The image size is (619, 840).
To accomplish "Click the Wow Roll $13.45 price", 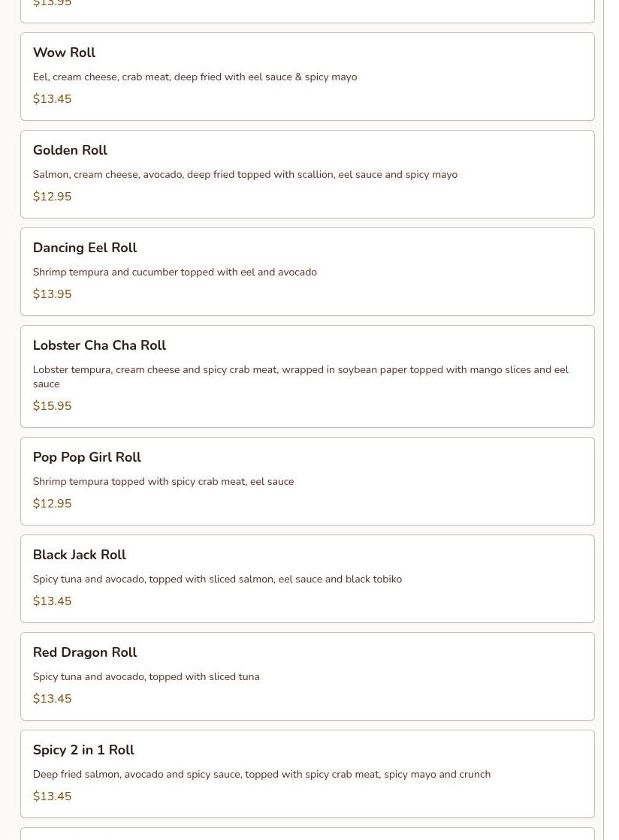I will (52, 99).
